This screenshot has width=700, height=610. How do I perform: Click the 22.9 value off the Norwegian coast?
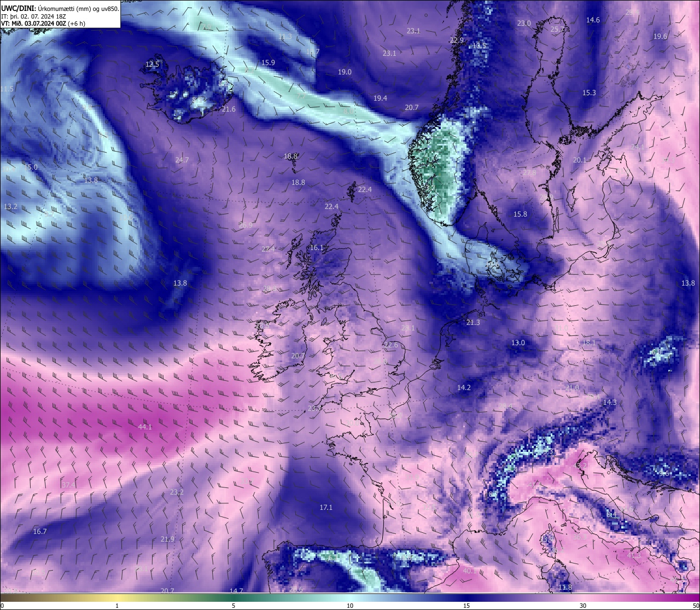(x=457, y=40)
